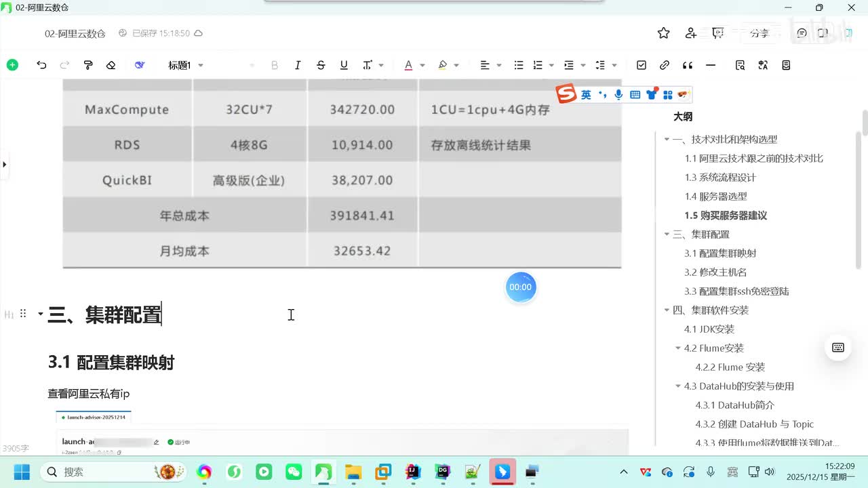Open the comments panel icon
The height and width of the screenshot is (488, 868).
[802, 33]
